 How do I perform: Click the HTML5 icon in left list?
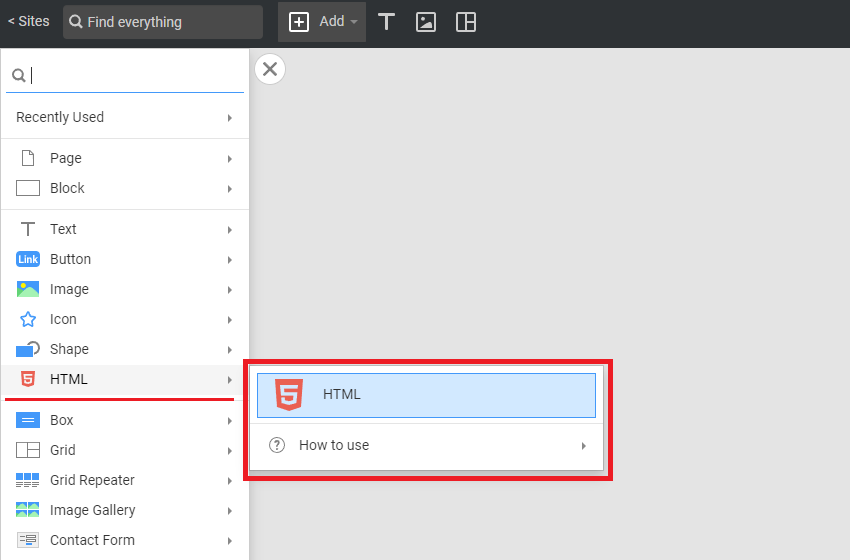pyautogui.click(x=28, y=379)
